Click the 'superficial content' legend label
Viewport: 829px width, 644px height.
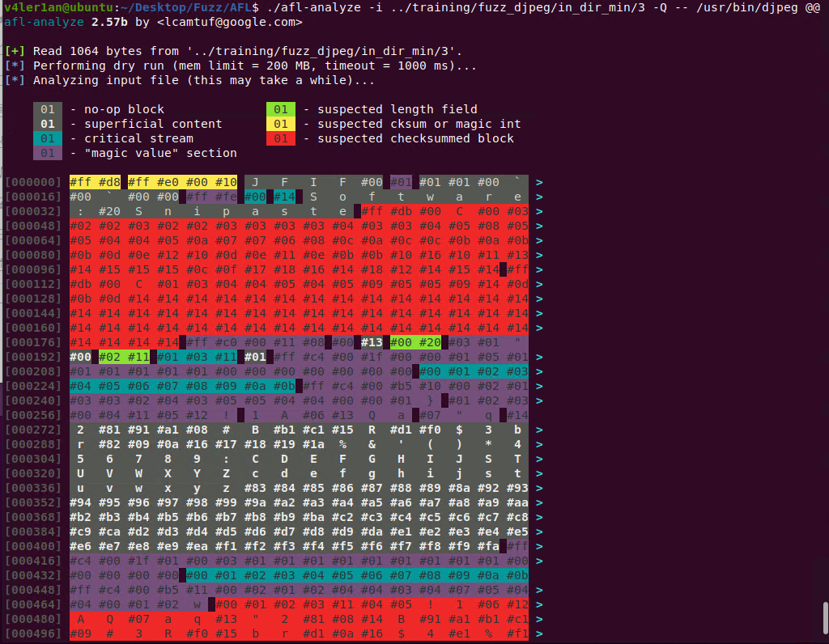coord(153,124)
